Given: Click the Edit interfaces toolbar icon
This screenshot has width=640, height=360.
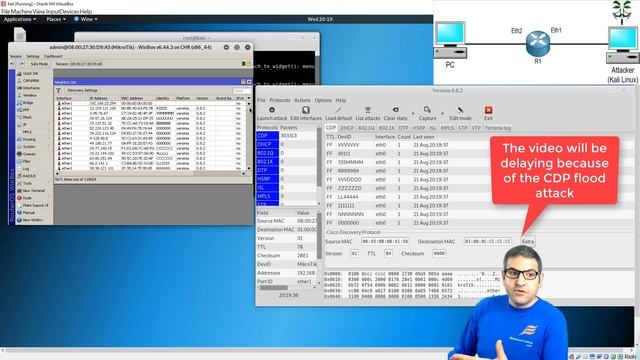Looking at the screenshot, I should [x=306, y=110].
